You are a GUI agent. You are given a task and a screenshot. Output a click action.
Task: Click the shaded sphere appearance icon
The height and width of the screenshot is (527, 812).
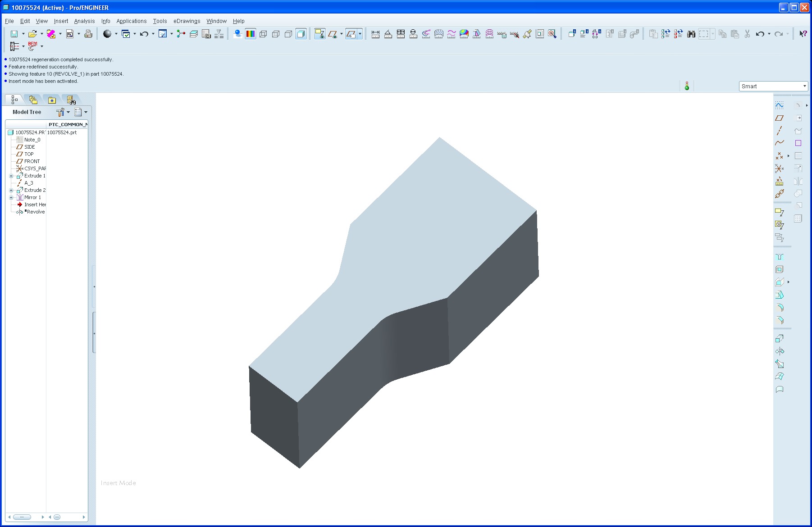click(x=107, y=34)
